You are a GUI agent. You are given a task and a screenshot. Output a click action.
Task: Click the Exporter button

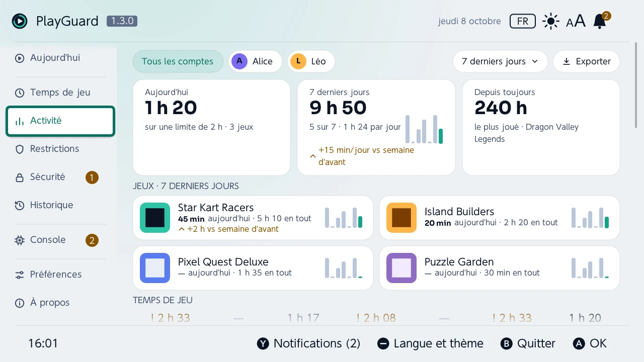click(586, 61)
